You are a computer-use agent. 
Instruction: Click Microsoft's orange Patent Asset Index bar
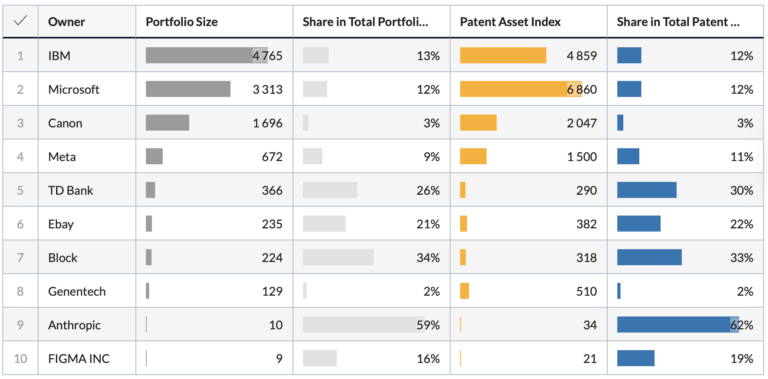521,89
